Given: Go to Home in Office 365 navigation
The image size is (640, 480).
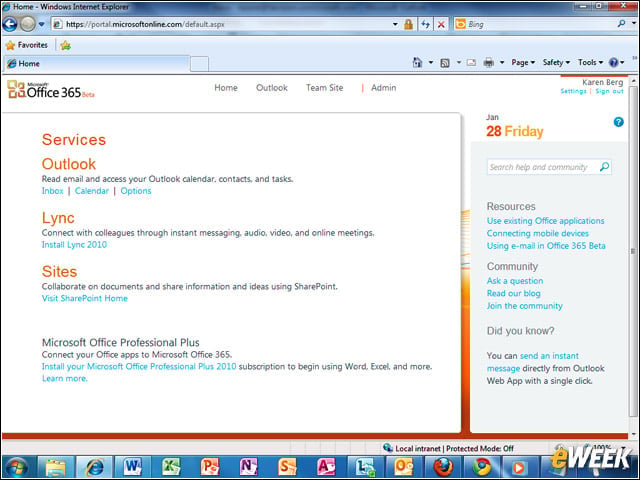Looking at the screenshot, I should pyautogui.click(x=226, y=88).
